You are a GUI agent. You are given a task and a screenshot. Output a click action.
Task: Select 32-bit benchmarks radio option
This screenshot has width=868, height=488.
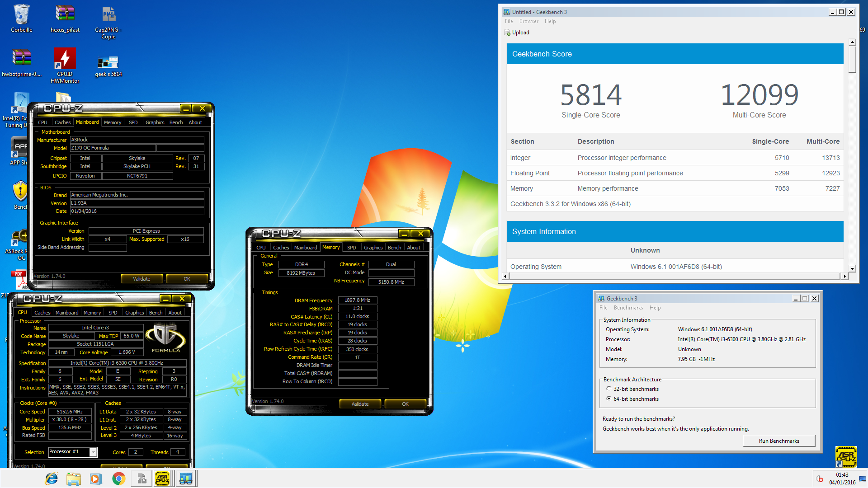(609, 389)
